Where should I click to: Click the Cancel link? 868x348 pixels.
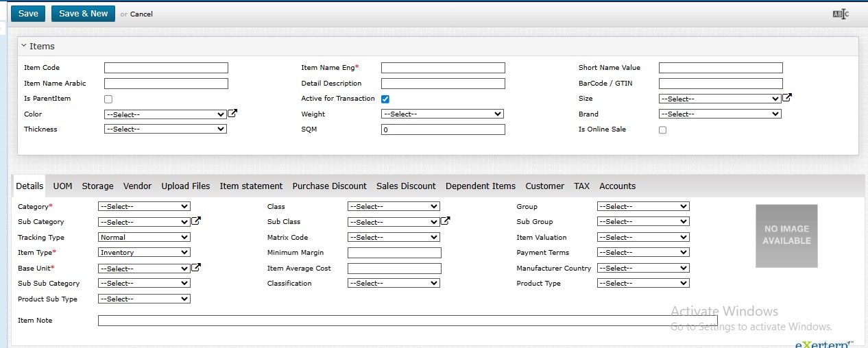pos(141,14)
